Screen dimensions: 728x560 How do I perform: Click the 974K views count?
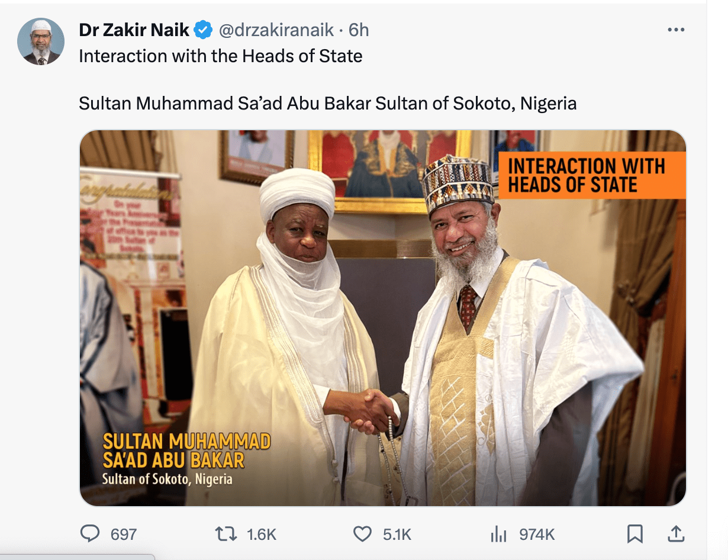click(537, 535)
